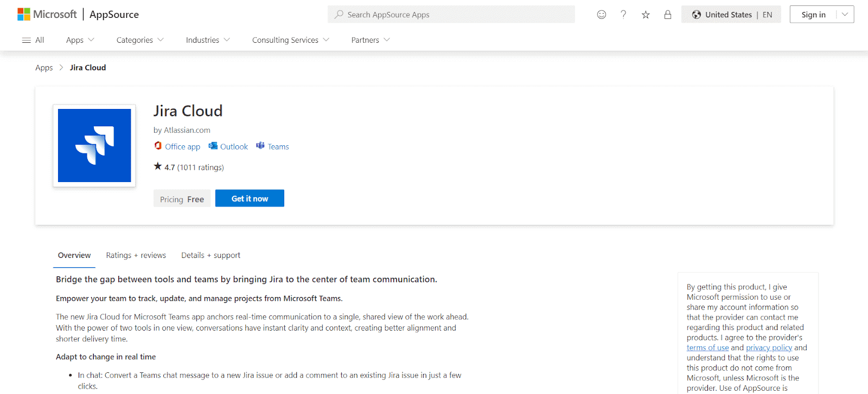This screenshot has width=868, height=394.
Task: Click the Get it now button
Action: (249, 198)
